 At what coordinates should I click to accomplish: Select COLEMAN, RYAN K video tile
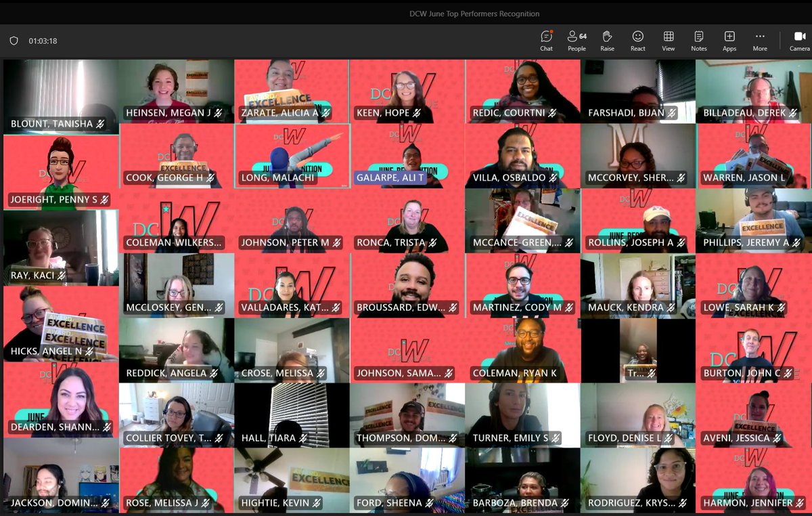[522, 351]
